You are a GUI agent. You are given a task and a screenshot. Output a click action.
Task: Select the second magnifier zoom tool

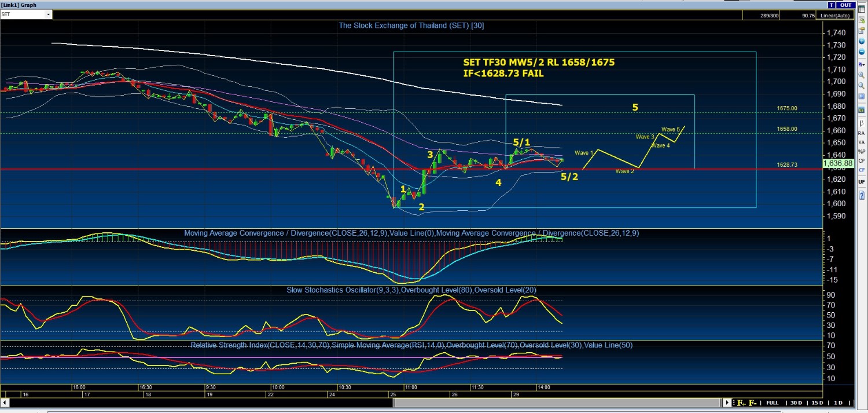pos(862,86)
